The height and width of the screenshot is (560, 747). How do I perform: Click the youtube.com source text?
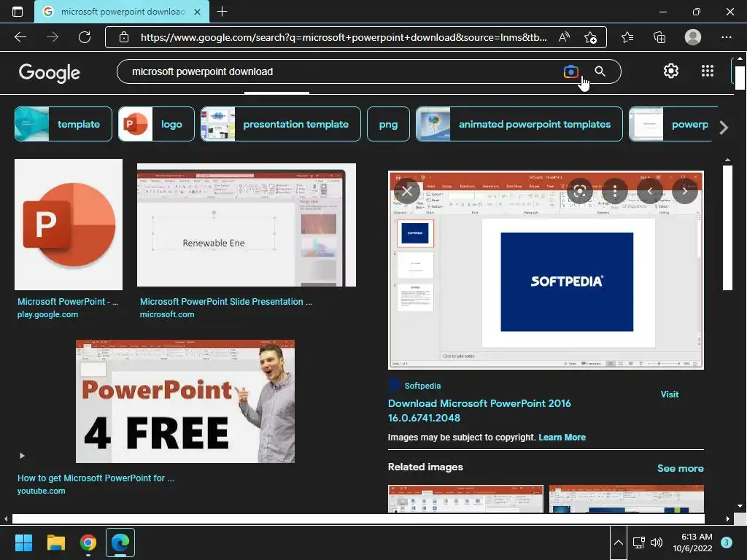(x=42, y=491)
